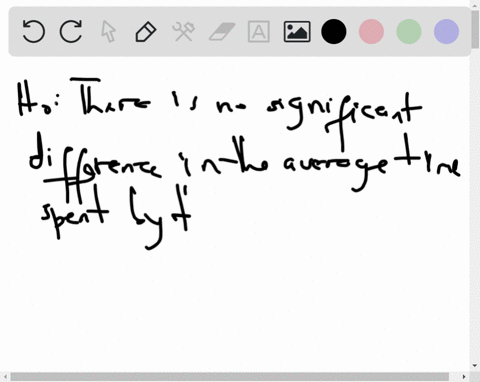Select the eraser tool
The height and width of the screenshot is (382, 480).
click(x=222, y=32)
